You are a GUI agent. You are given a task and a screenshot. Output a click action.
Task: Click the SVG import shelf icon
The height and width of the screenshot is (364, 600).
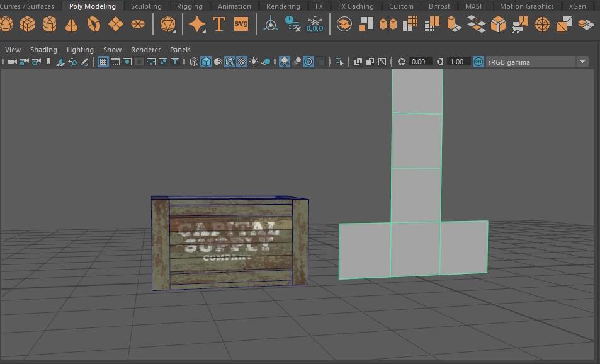[241, 24]
